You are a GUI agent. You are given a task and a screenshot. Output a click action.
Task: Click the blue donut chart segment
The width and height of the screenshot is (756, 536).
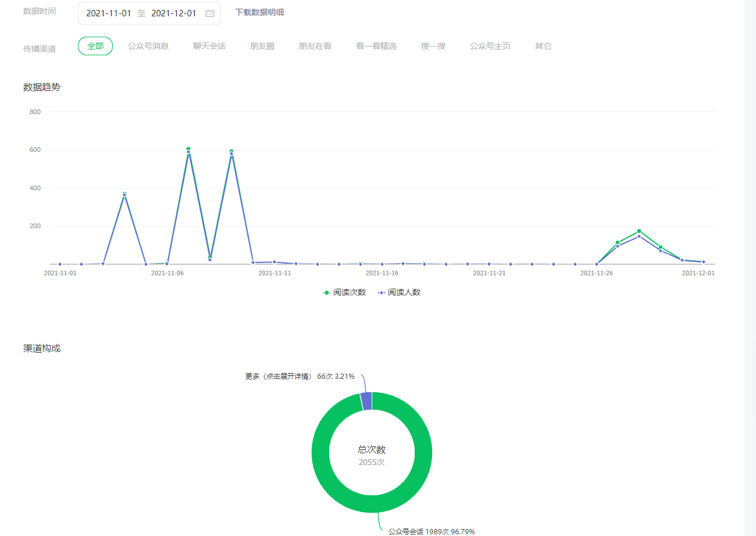coord(366,401)
